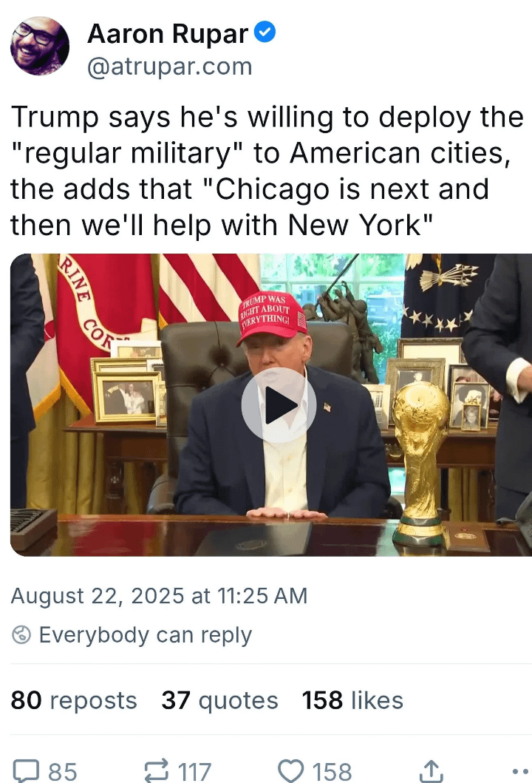Click the 85 reply count number
This screenshot has height=783, width=532.
coord(63,771)
